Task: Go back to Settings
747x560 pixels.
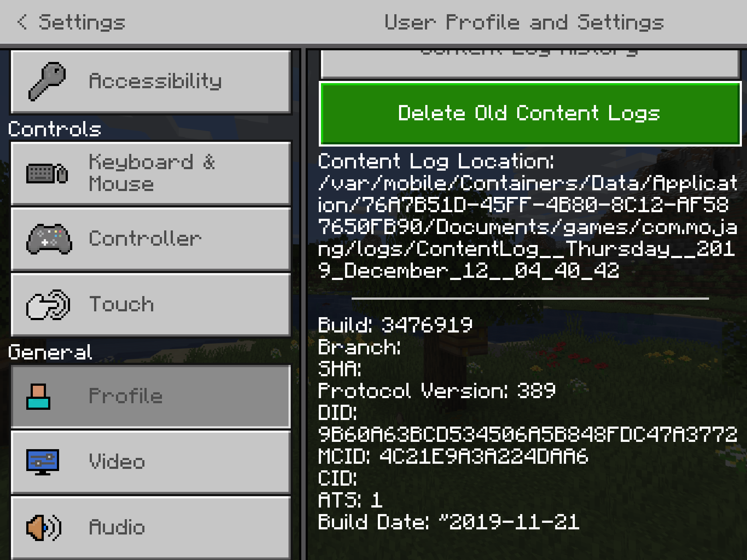Action: click(71, 22)
